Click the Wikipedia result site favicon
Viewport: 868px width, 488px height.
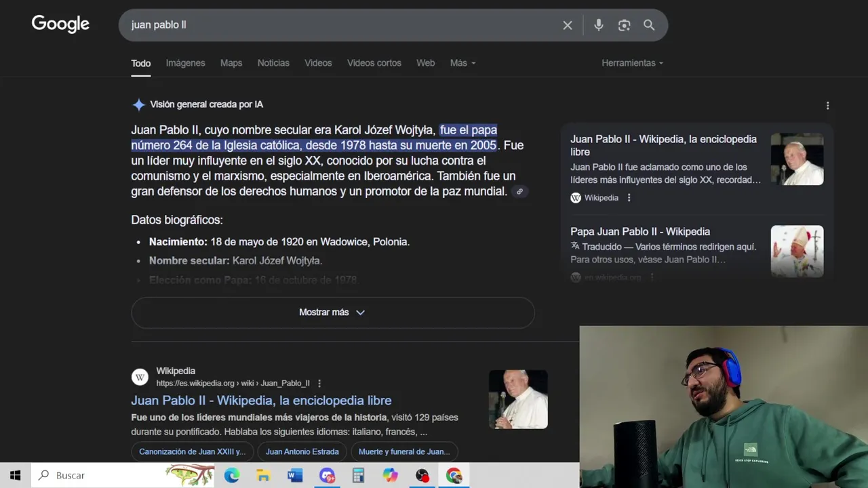140,378
